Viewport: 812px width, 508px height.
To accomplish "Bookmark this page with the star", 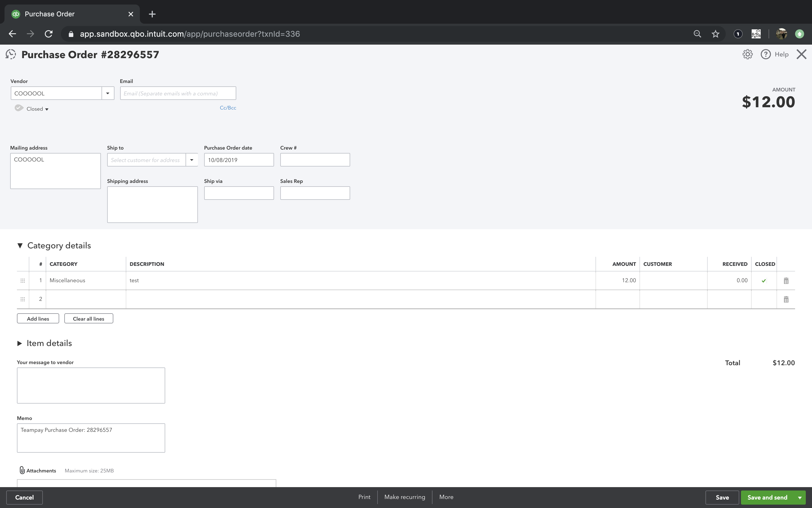I will point(715,34).
